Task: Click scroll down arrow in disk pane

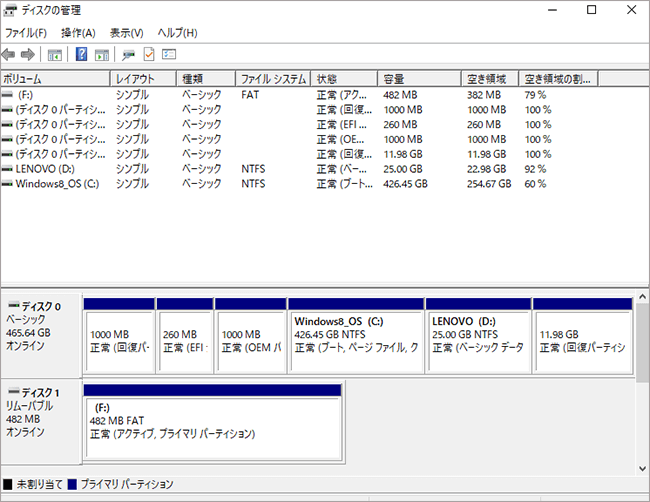Action: pyautogui.click(x=642, y=469)
